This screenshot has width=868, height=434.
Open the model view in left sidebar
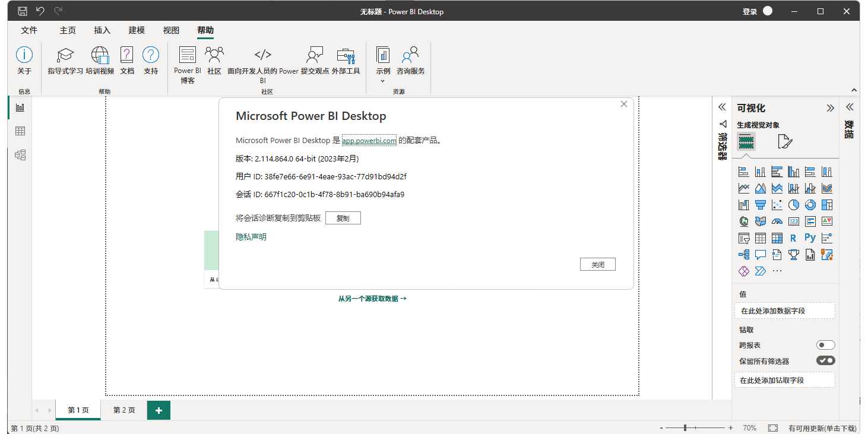click(20, 155)
